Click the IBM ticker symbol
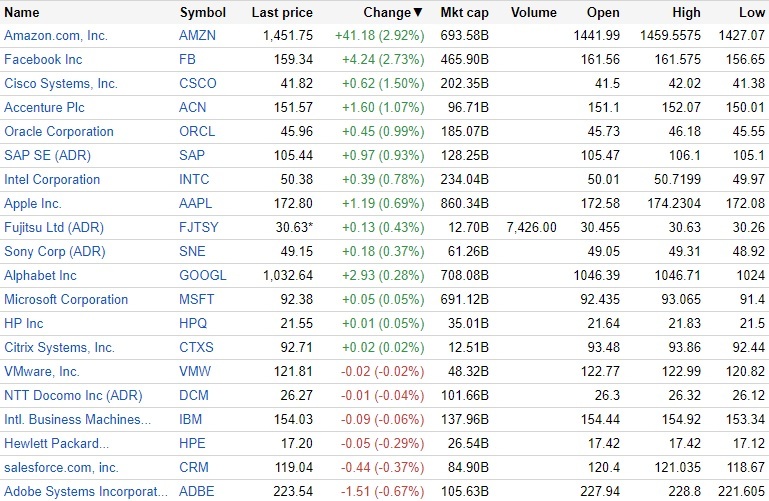The height and width of the screenshot is (501, 769). (191, 420)
